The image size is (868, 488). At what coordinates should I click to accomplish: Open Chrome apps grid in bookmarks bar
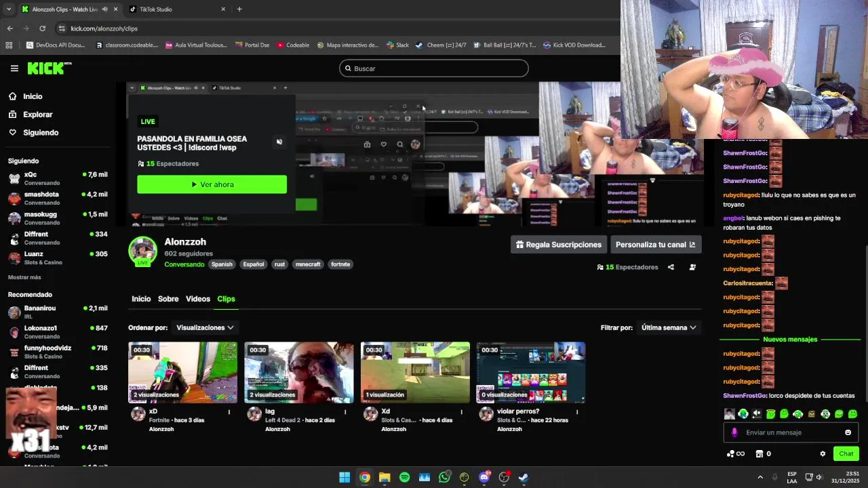point(9,45)
